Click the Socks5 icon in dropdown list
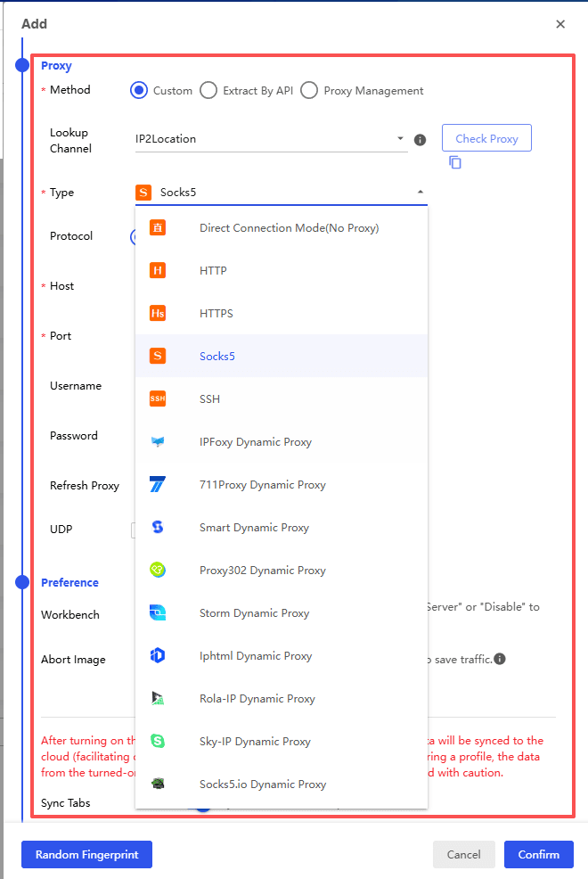588x879 pixels. click(158, 356)
